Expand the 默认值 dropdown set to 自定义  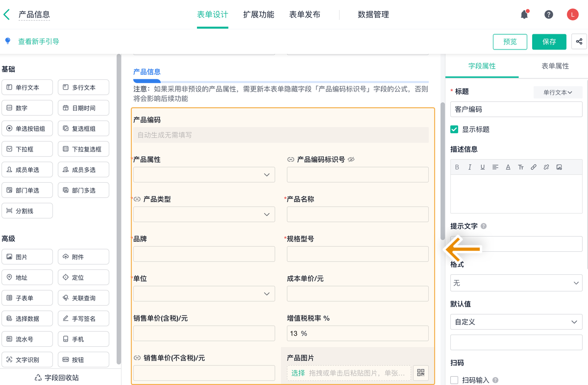(x=516, y=322)
